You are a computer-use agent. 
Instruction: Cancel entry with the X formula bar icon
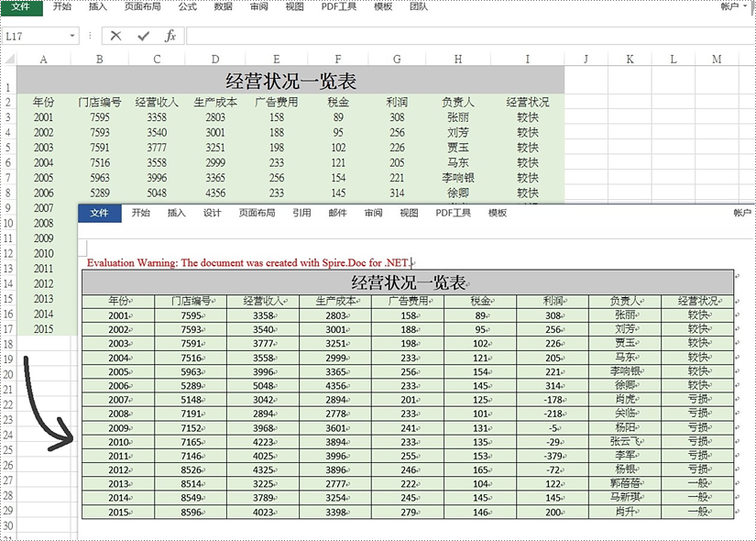tap(115, 36)
